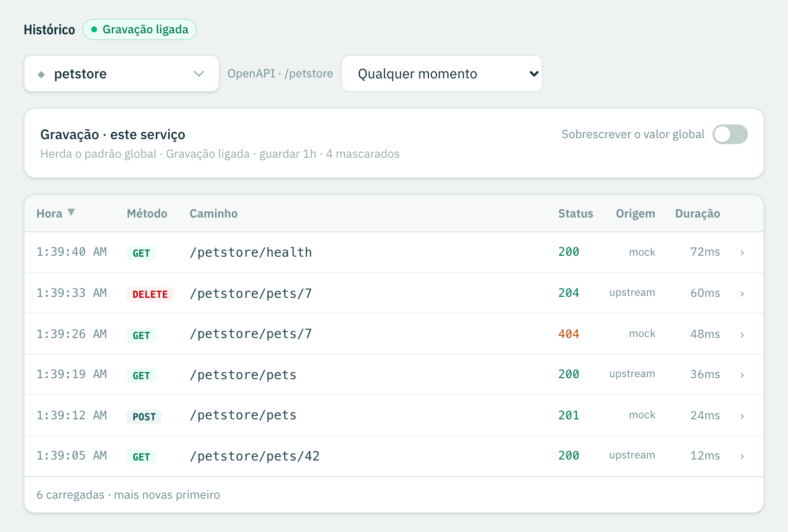Click the 12ms duration value
The image size is (788, 532).
[705, 456]
